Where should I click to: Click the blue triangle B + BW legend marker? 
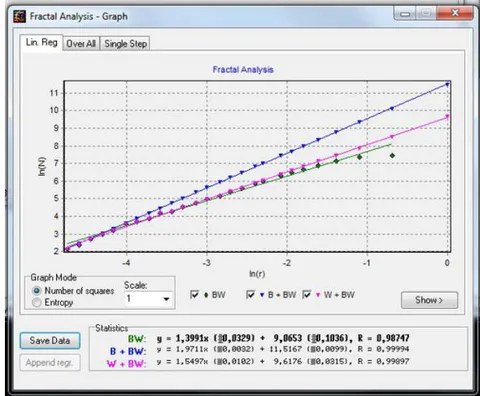coord(262,295)
